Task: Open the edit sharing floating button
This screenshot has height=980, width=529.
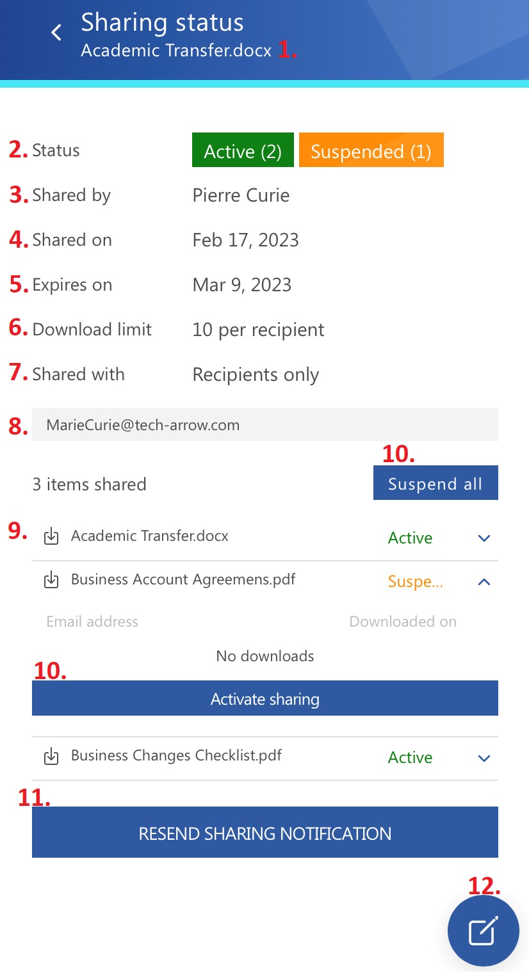Action: pyautogui.click(x=483, y=931)
